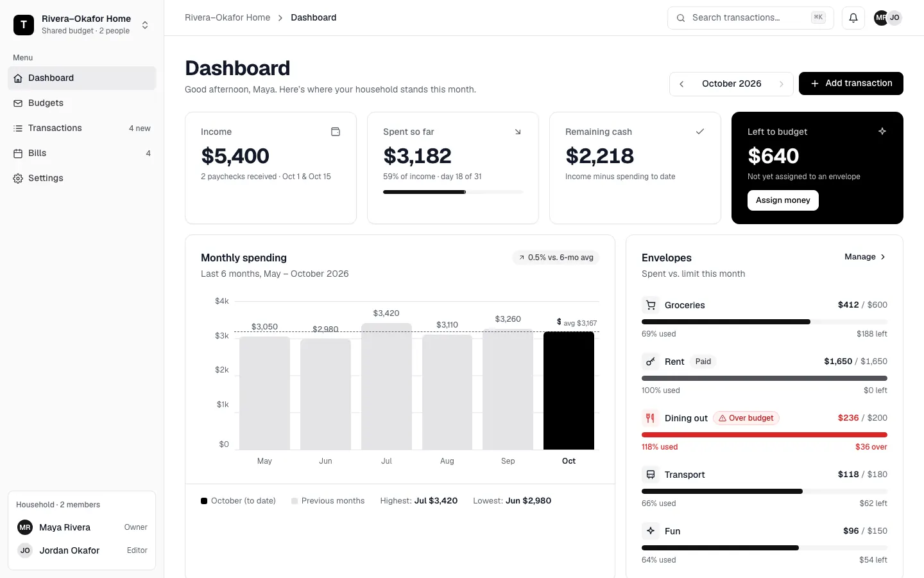Viewport: 924px width, 578px height.
Task: Click the search magnifier icon
Action: (681, 18)
